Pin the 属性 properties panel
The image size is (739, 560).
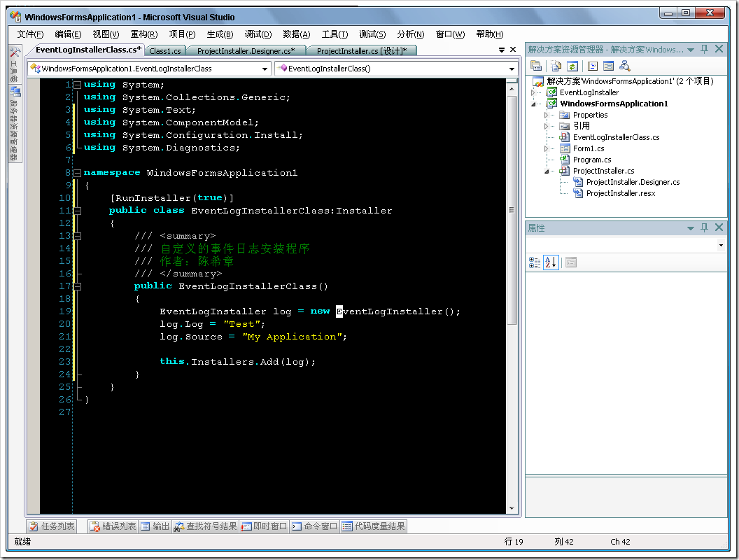(x=705, y=227)
